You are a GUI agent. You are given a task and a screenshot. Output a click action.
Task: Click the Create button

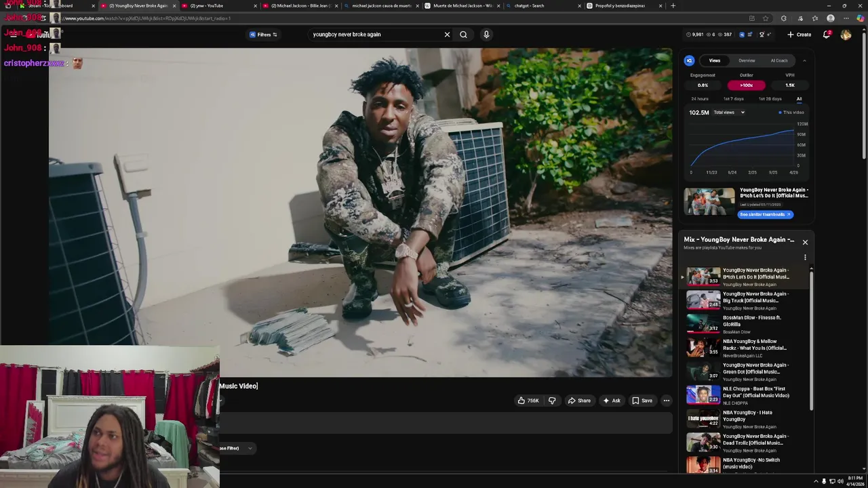point(800,35)
